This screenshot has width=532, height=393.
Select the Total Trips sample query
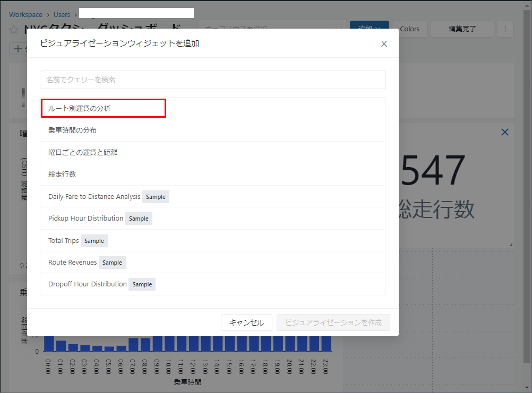63,240
